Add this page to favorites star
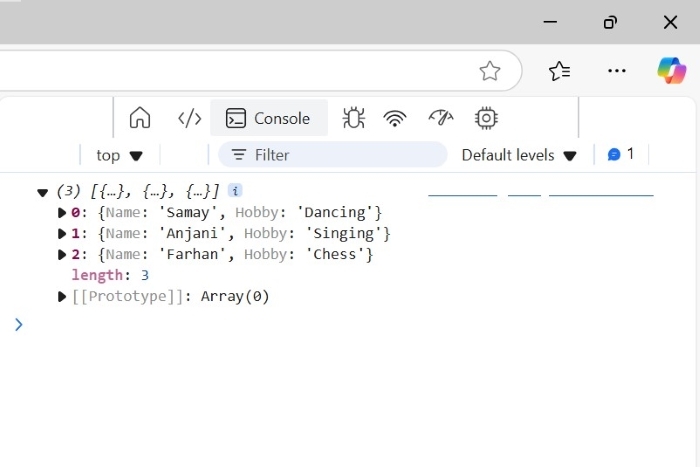The image size is (700, 467). pos(490,71)
